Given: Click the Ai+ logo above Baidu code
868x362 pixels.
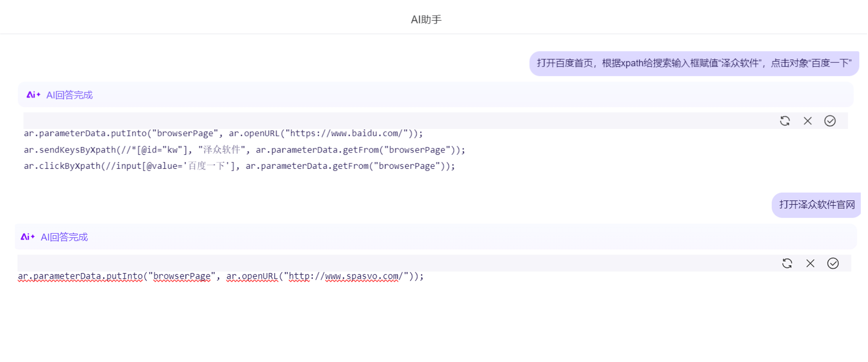Looking at the screenshot, I should [x=33, y=95].
